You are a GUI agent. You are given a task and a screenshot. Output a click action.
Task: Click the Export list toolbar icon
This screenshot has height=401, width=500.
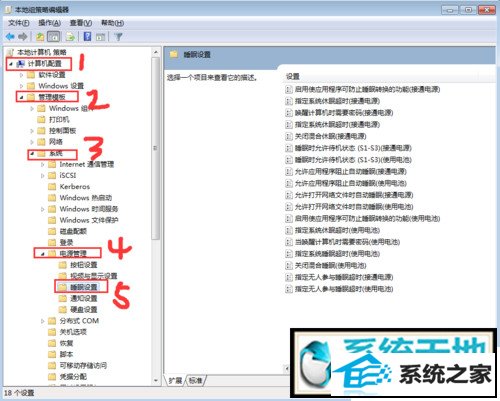[x=70, y=37]
